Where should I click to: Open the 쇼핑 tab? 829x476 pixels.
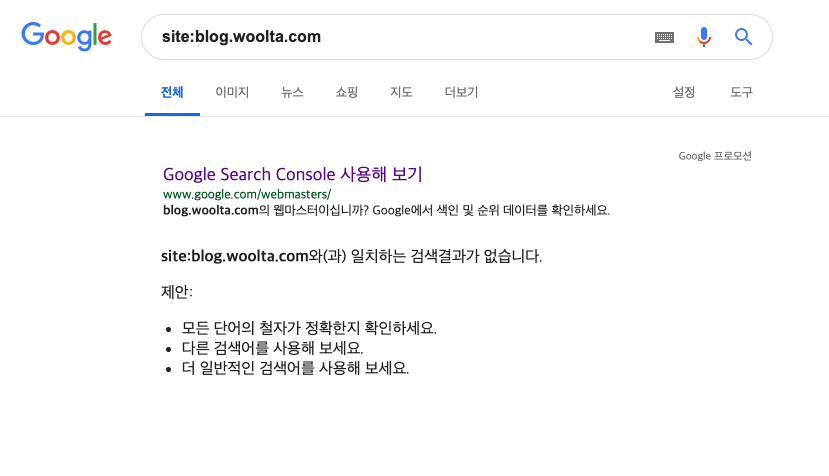tap(347, 92)
